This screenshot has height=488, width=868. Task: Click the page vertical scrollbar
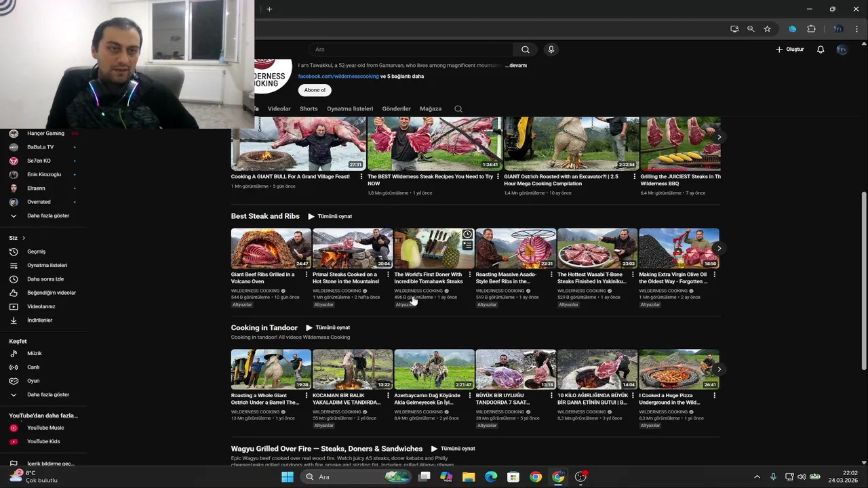(863, 279)
